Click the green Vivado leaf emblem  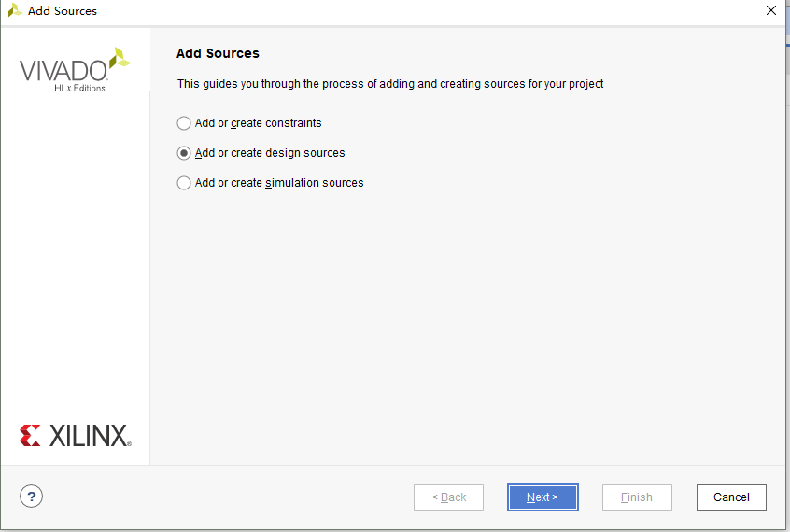click(x=119, y=60)
